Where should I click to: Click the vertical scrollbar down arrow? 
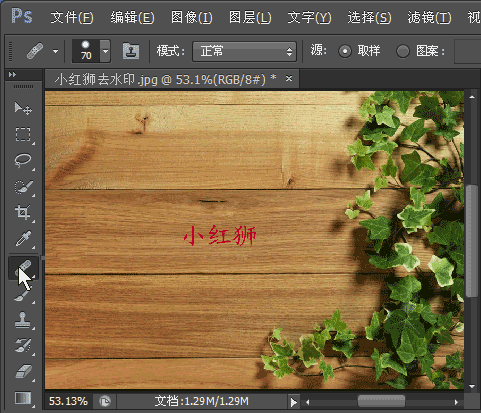[x=472, y=386]
